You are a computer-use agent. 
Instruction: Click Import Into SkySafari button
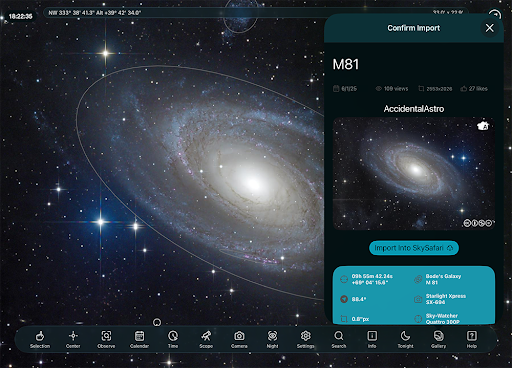coord(414,248)
